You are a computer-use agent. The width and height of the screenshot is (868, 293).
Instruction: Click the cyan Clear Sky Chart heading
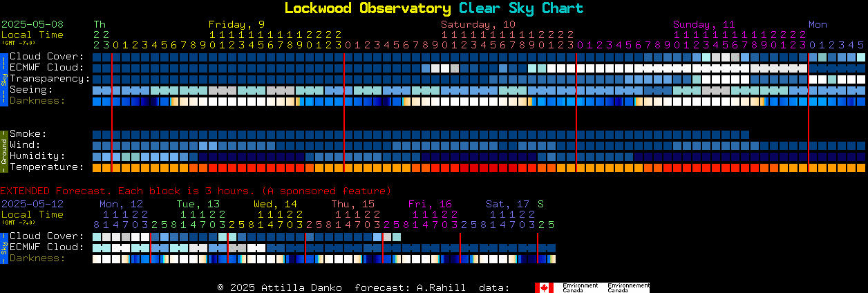click(521, 8)
